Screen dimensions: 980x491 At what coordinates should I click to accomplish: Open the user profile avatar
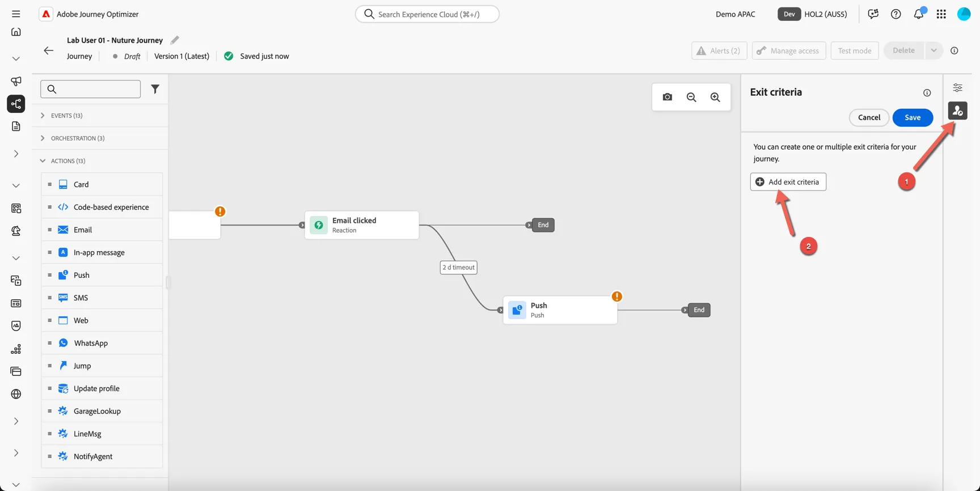(964, 14)
